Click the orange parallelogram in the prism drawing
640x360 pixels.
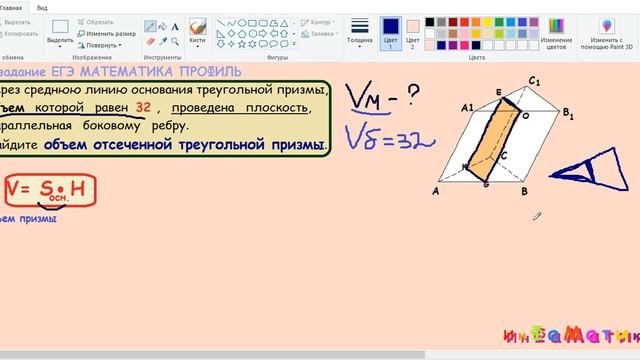pyautogui.click(x=493, y=141)
